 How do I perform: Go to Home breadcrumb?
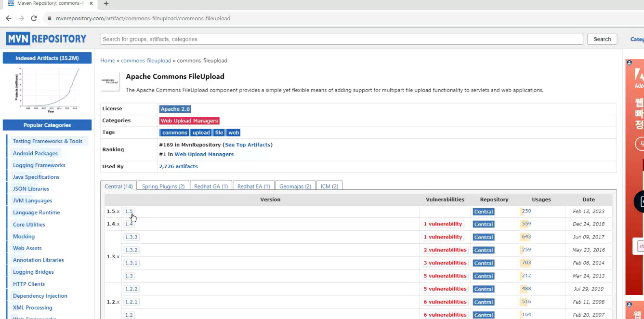(107, 61)
